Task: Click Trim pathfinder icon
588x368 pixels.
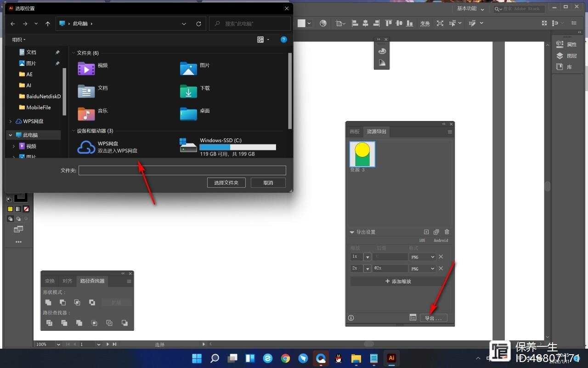Action: click(x=64, y=323)
